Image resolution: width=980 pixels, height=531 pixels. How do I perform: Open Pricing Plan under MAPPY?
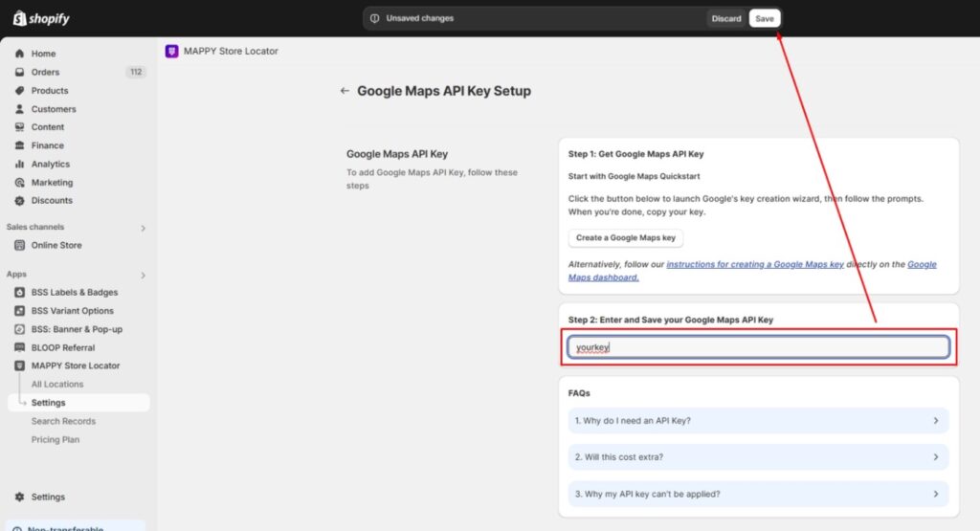tap(55, 440)
